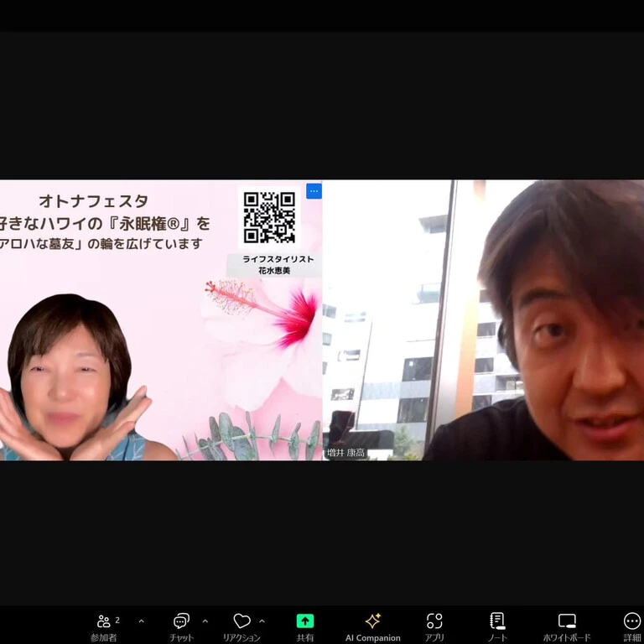The image size is (644, 644).
Task: Click the リアクション heart icon
Action: click(241, 621)
